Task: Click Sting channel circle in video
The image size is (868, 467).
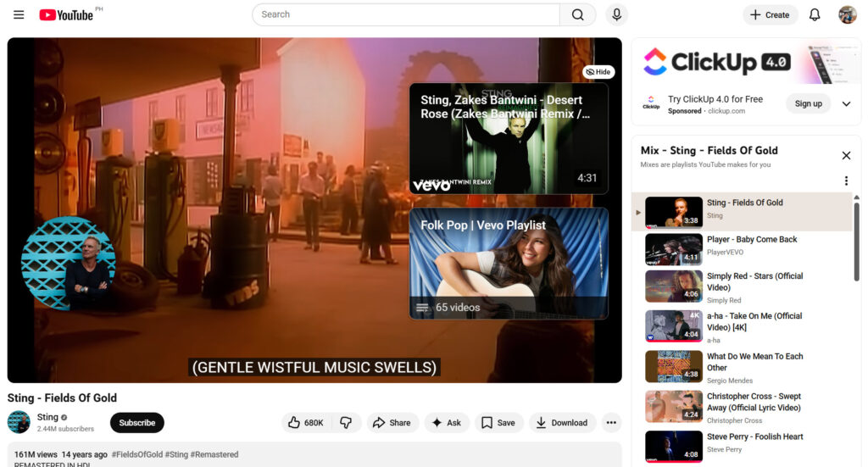Action: pyautogui.click(x=69, y=263)
